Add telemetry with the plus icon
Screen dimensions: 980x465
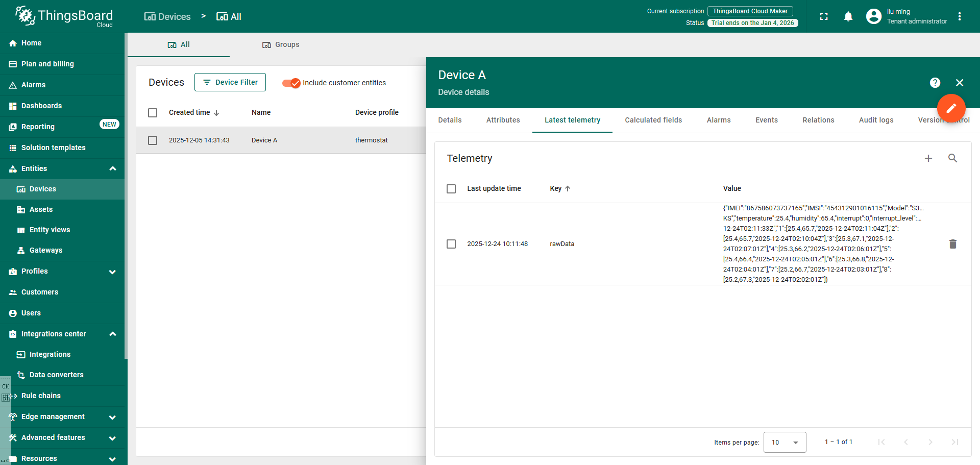(x=928, y=158)
